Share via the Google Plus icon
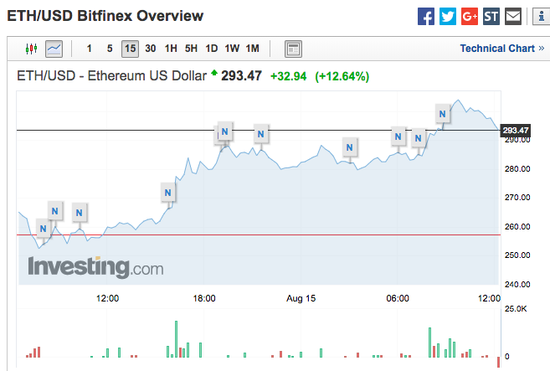The height and width of the screenshot is (371, 550). coord(469,16)
